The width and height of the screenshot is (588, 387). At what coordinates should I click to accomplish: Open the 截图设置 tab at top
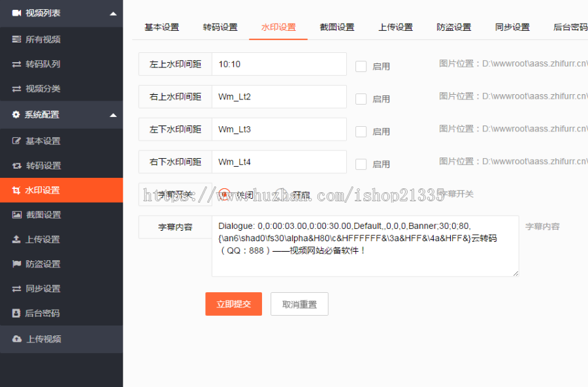tap(337, 27)
